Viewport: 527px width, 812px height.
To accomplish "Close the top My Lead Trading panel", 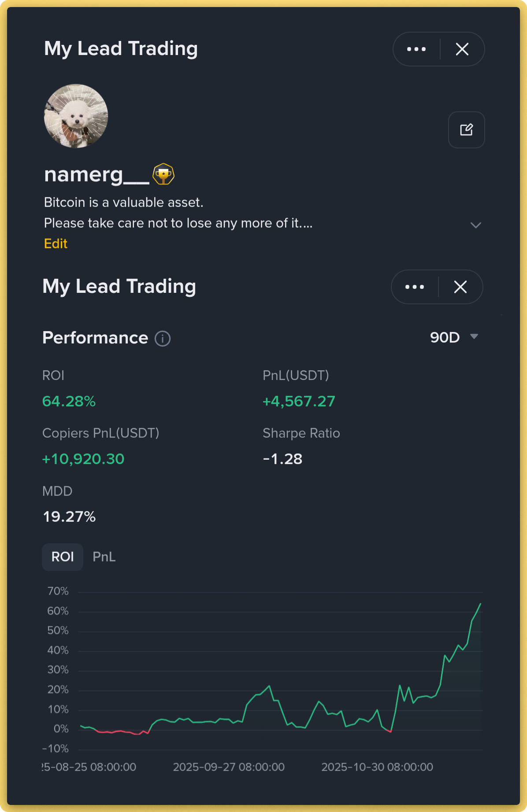I will pos(462,49).
